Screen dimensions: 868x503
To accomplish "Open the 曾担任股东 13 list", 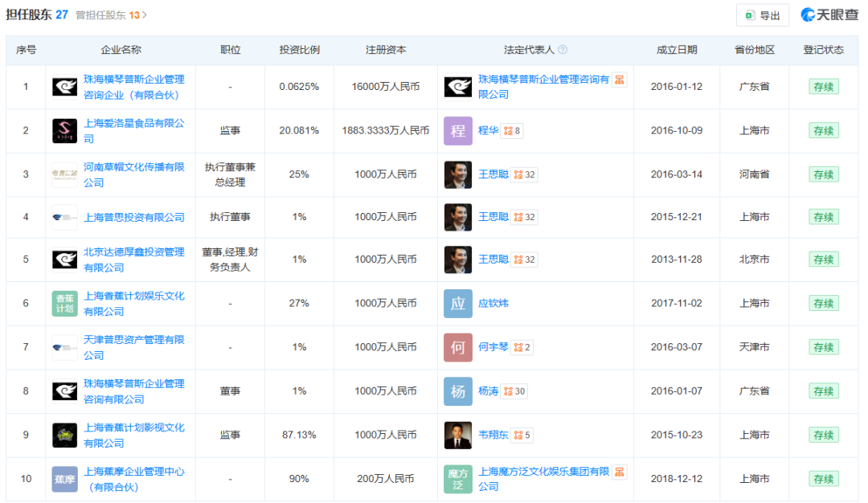I will pyautogui.click(x=111, y=15).
